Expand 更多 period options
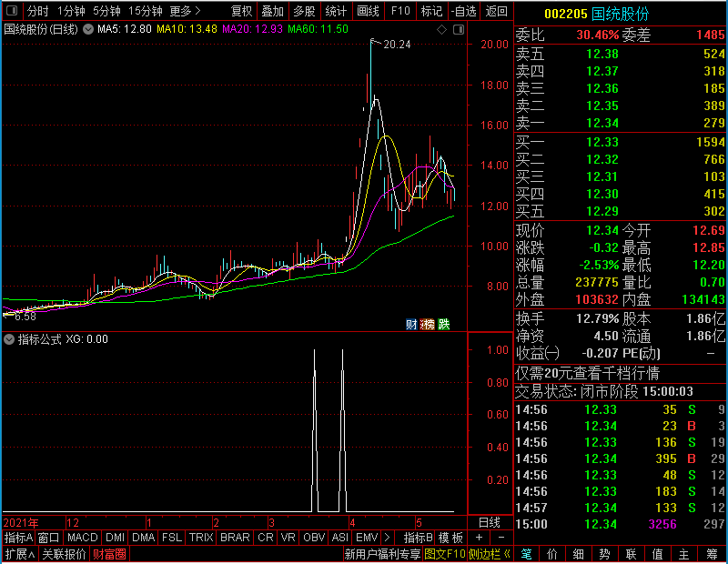The height and width of the screenshot is (564, 728). click(x=185, y=11)
